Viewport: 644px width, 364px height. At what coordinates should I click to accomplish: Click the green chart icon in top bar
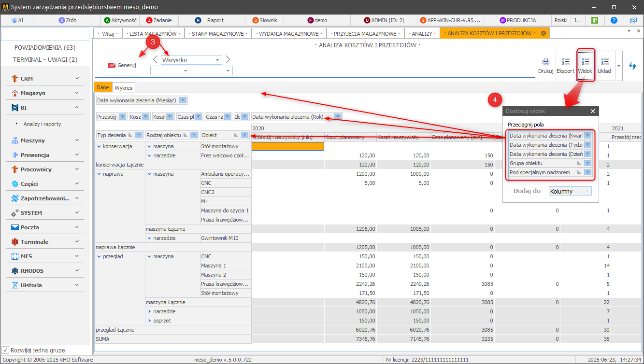(595, 20)
